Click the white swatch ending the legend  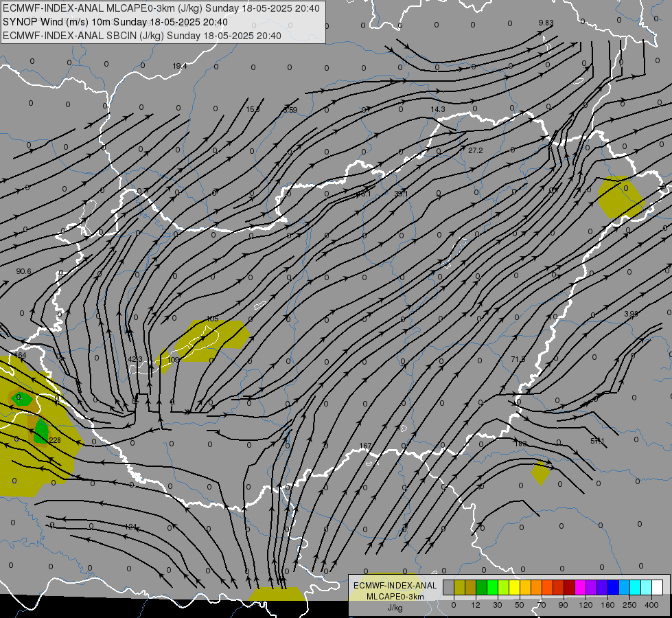658,587
